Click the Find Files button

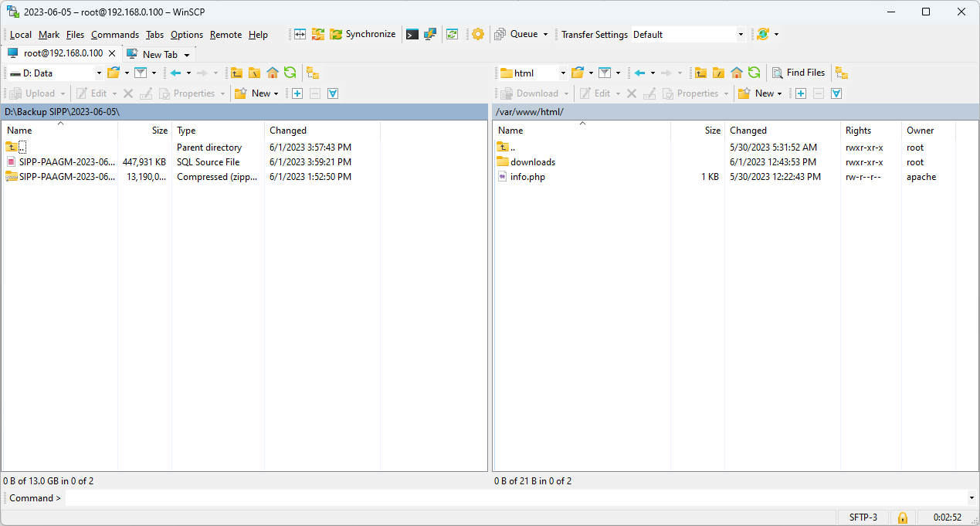[799, 73]
